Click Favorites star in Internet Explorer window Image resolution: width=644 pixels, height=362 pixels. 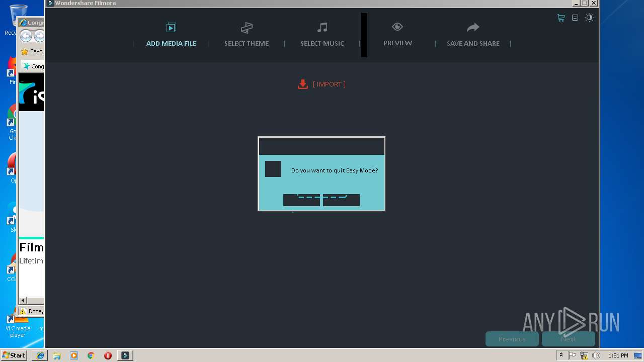24,51
